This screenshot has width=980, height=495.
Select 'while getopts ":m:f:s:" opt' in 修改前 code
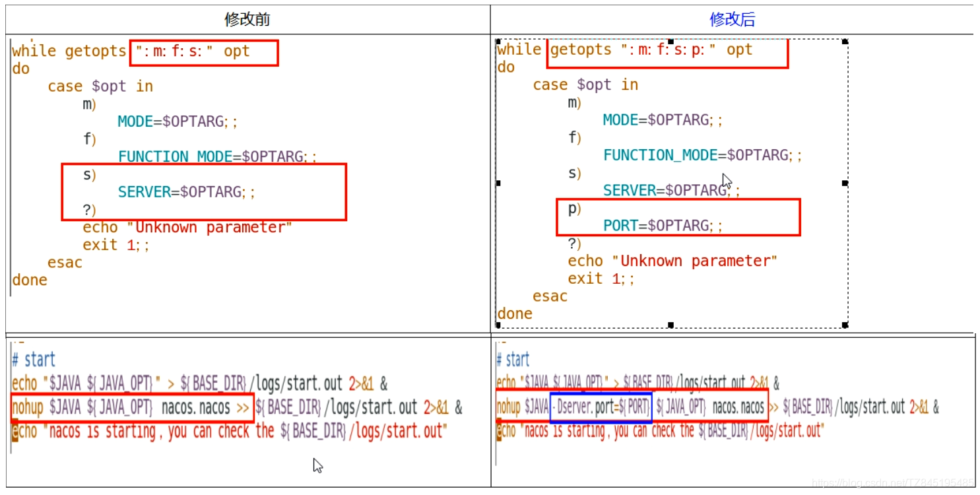131,51
